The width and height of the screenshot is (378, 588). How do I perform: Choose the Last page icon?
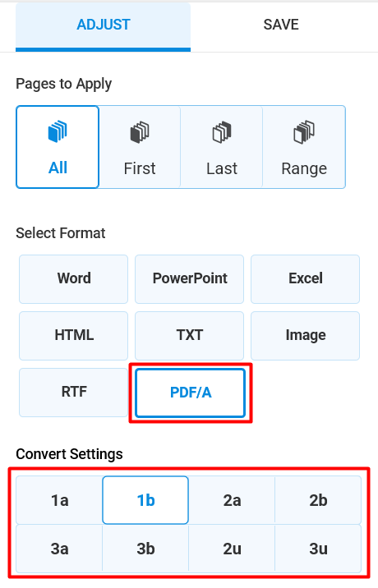[x=222, y=132]
